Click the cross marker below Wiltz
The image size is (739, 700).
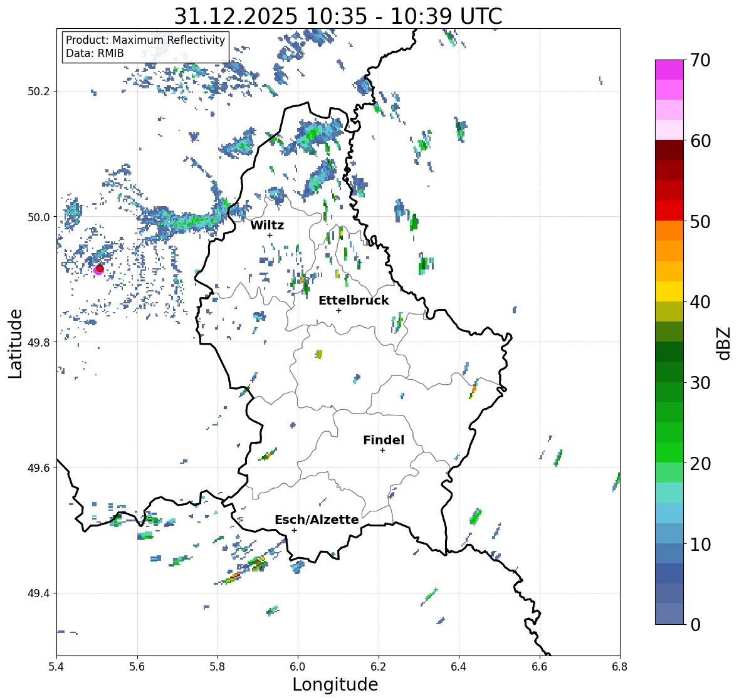point(270,235)
